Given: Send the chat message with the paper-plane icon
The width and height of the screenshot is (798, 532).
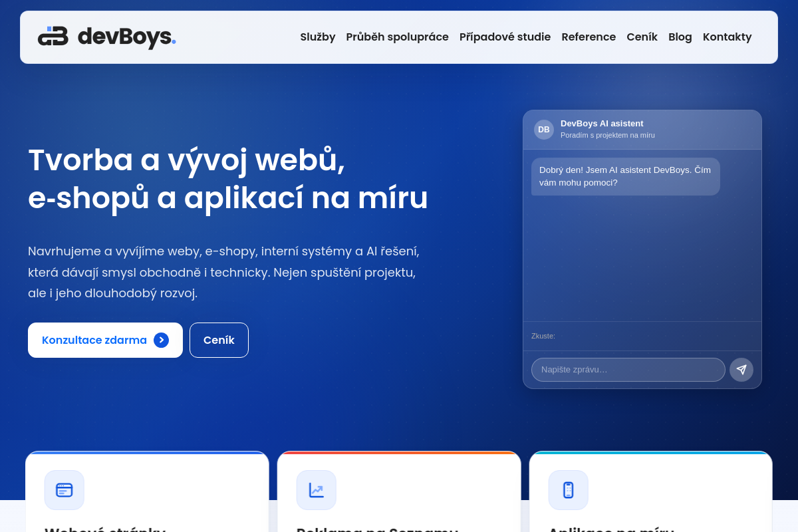Looking at the screenshot, I should (741, 370).
